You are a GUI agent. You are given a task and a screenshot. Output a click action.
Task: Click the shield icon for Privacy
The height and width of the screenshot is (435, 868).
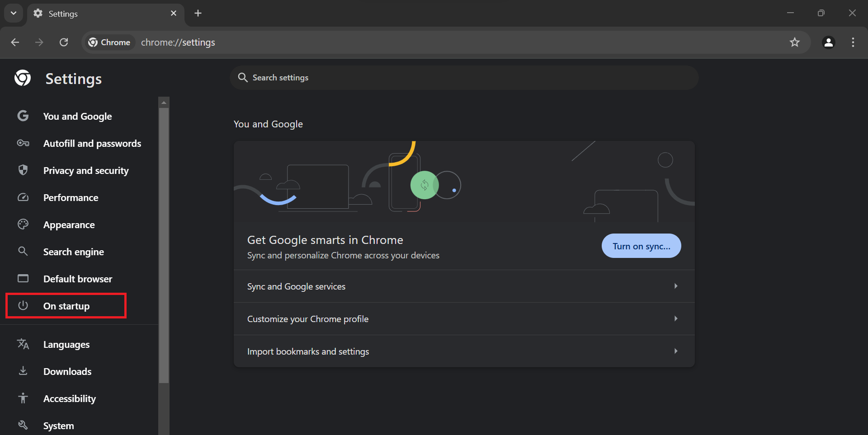coord(23,170)
